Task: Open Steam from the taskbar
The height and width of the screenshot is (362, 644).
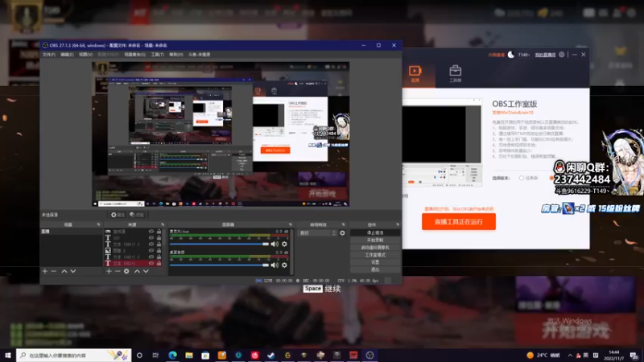Action: [271, 355]
